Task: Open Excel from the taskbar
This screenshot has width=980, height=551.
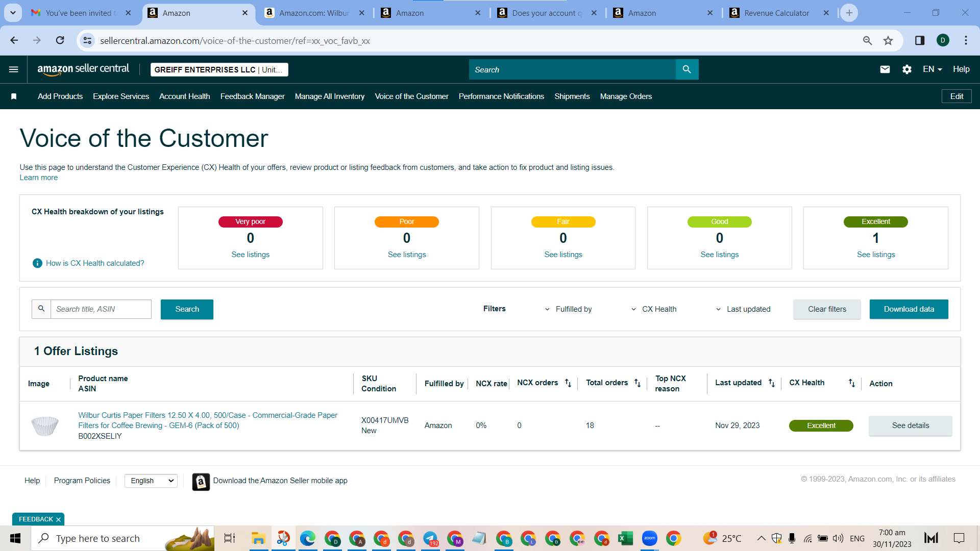Action: tap(625, 538)
